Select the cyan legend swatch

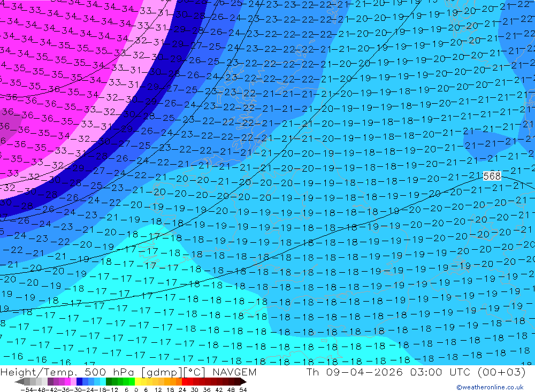(103, 381)
